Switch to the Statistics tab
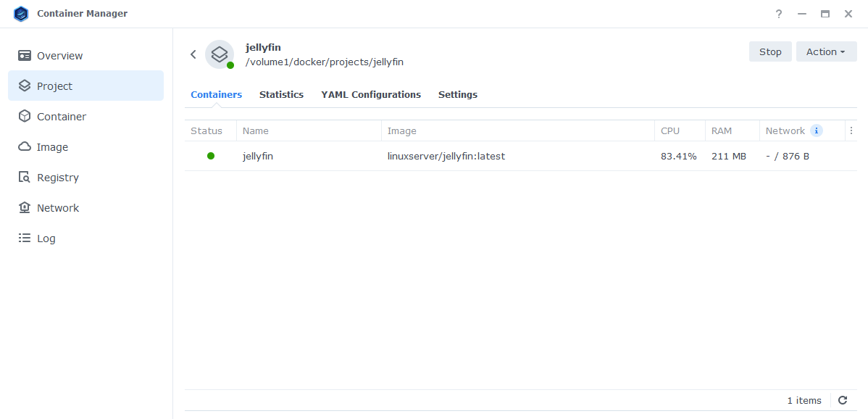This screenshot has width=868, height=419. 281,94
